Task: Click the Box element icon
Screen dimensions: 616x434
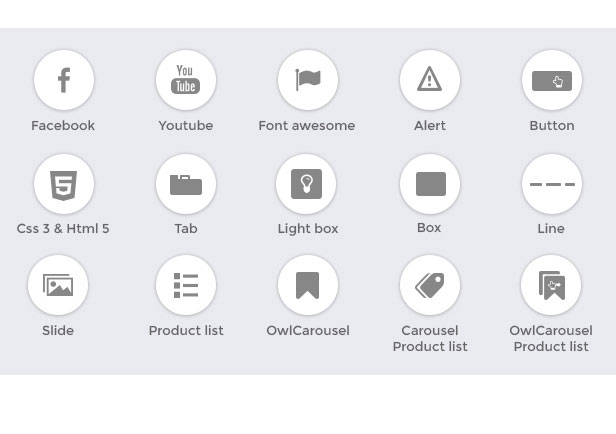Action: coord(430,184)
